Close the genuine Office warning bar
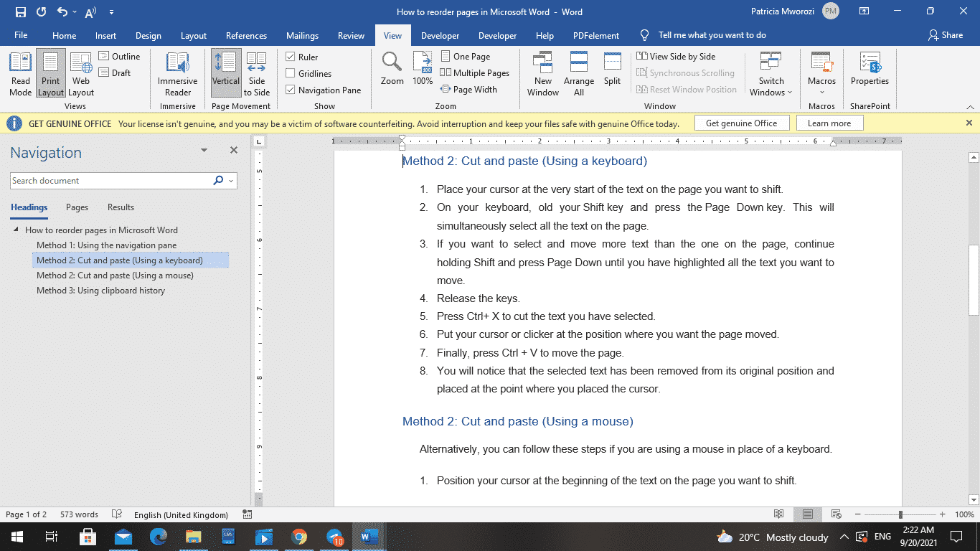This screenshot has height=551, width=980. (969, 123)
